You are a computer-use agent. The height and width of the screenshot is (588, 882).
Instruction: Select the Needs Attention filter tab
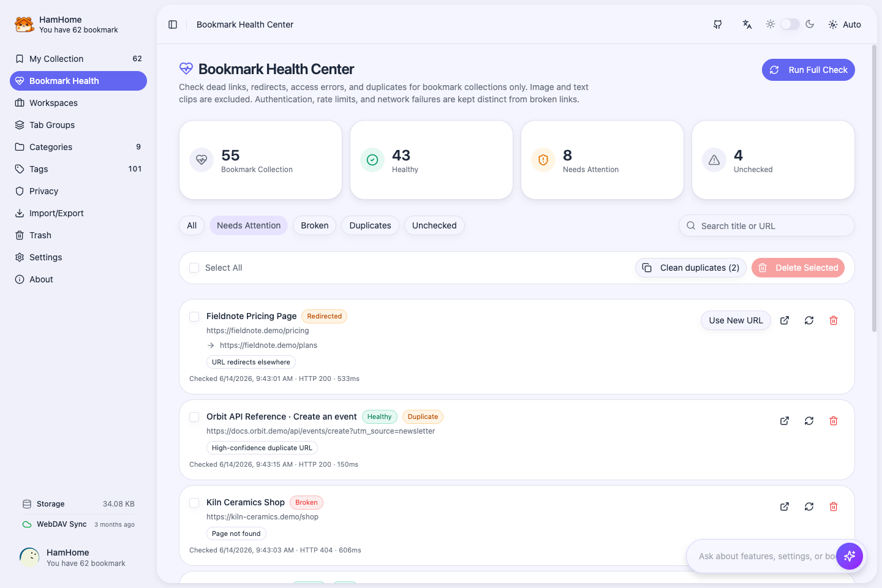coord(249,225)
